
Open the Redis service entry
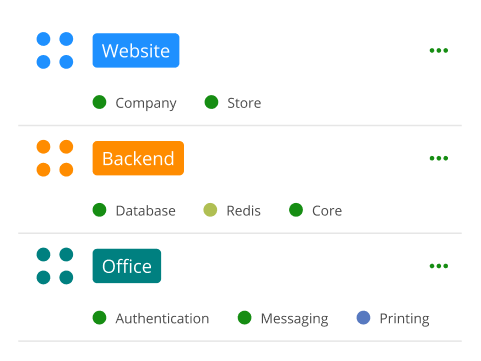coord(232,210)
